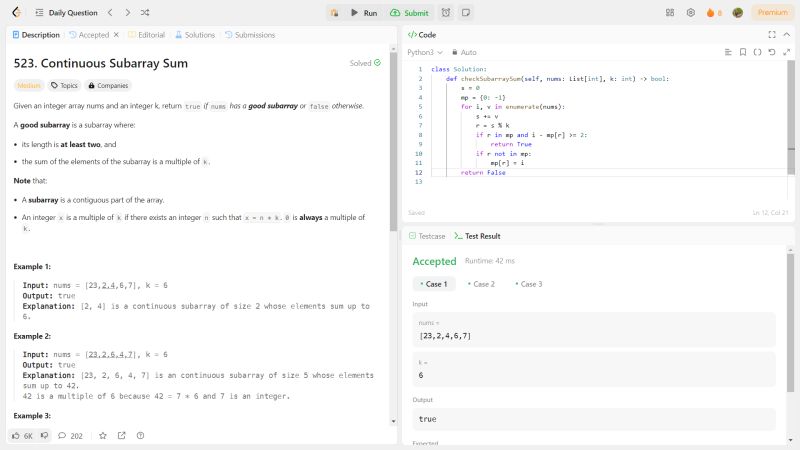The height and width of the screenshot is (450, 800).
Task: Select Case 3 result
Action: pos(529,284)
